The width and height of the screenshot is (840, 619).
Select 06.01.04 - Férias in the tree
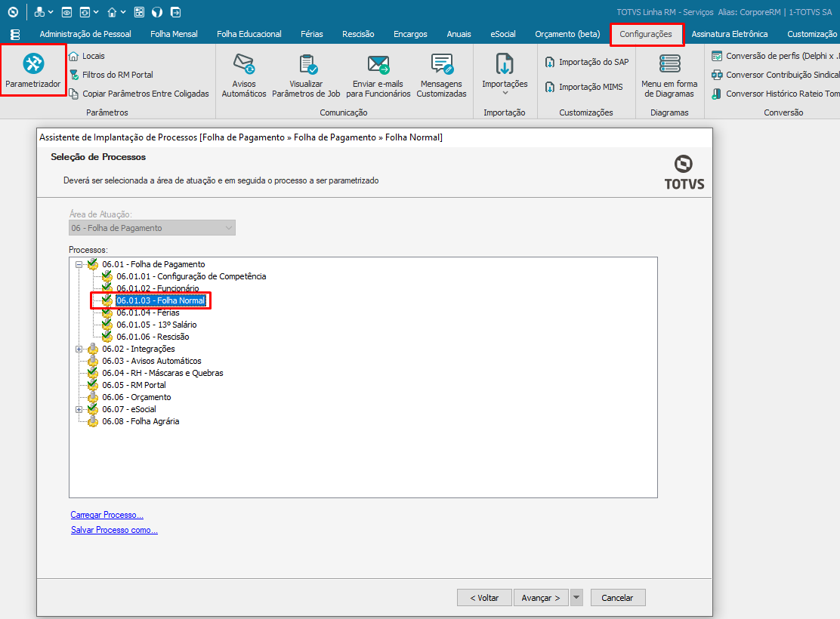coord(148,313)
